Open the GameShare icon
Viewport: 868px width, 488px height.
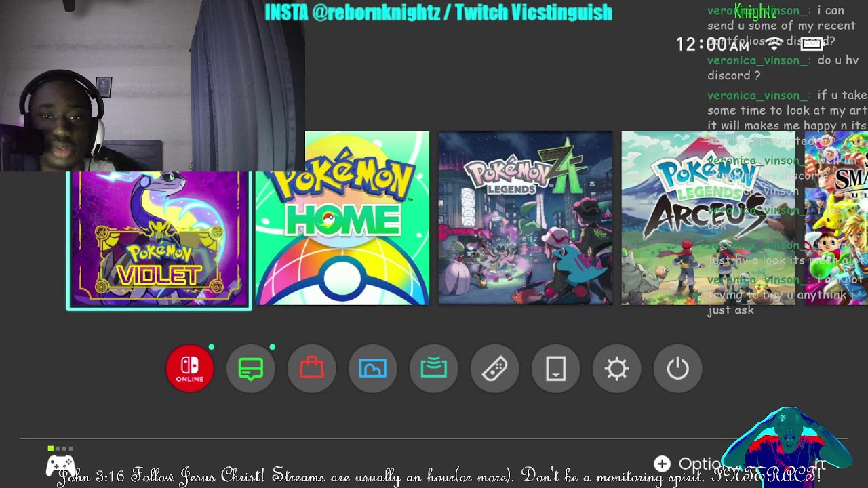(x=434, y=368)
